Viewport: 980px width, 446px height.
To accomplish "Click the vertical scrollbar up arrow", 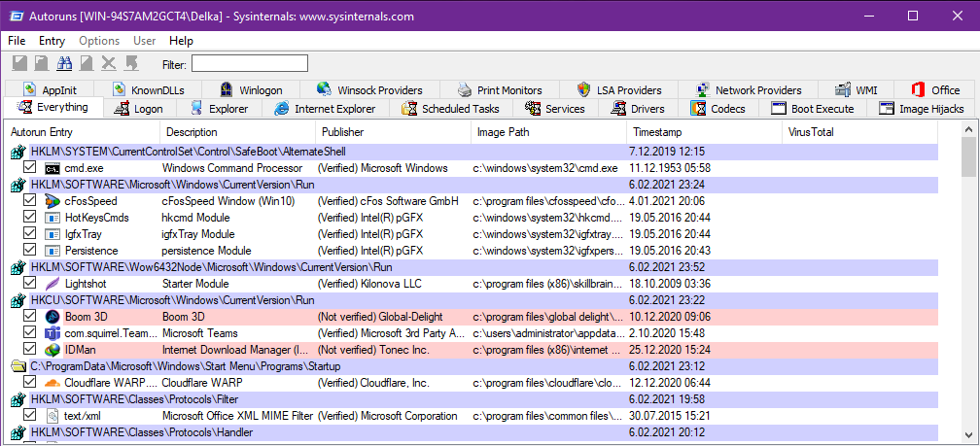I will pos(968,130).
